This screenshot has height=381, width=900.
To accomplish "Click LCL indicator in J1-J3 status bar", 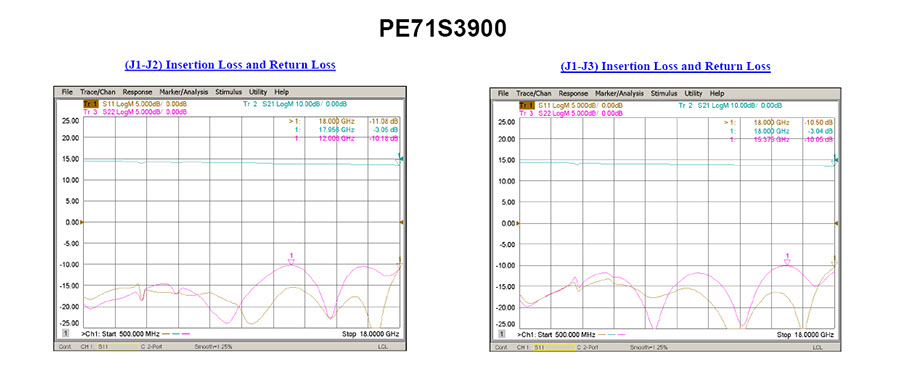I will click(x=818, y=348).
